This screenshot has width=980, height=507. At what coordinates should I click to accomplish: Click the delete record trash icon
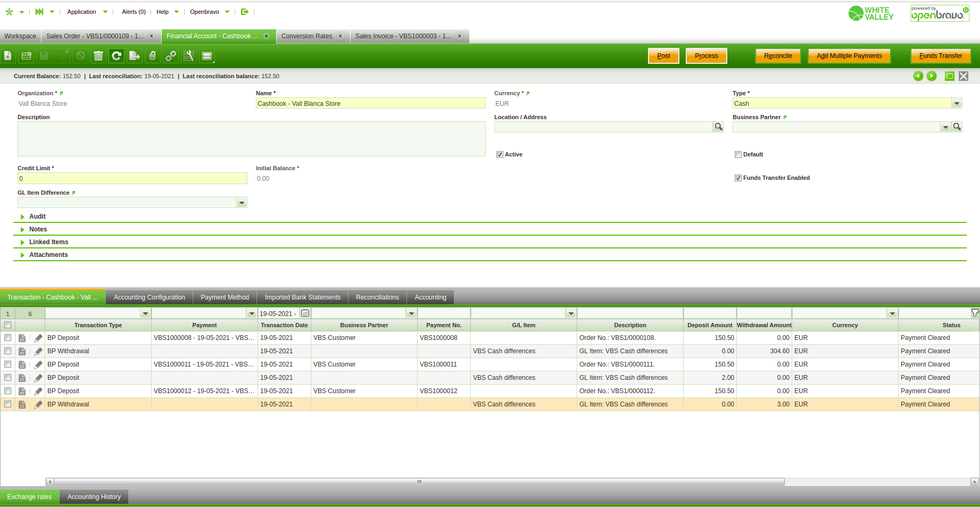pyautogui.click(x=98, y=56)
